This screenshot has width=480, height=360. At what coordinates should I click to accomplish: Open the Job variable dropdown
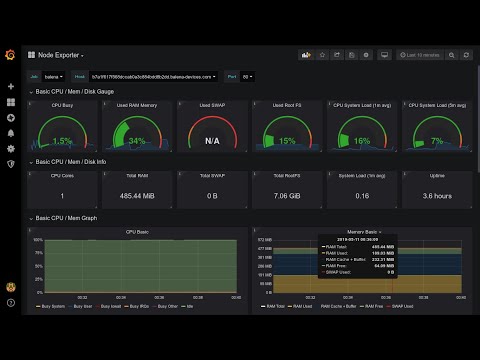pyautogui.click(x=53, y=77)
